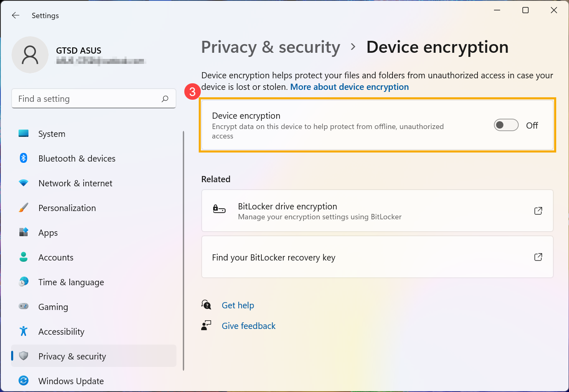
Task: Click the Accounts section
Action: pos(56,257)
